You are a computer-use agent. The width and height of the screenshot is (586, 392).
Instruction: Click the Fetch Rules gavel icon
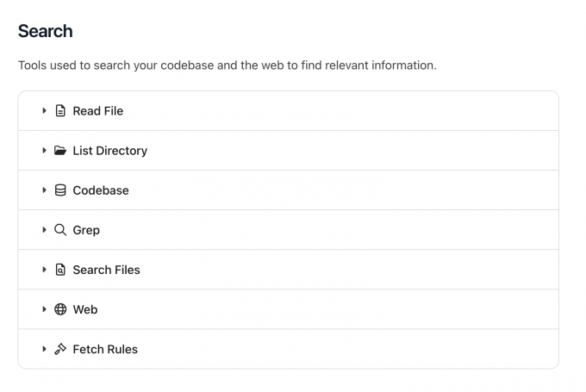coord(60,349)
